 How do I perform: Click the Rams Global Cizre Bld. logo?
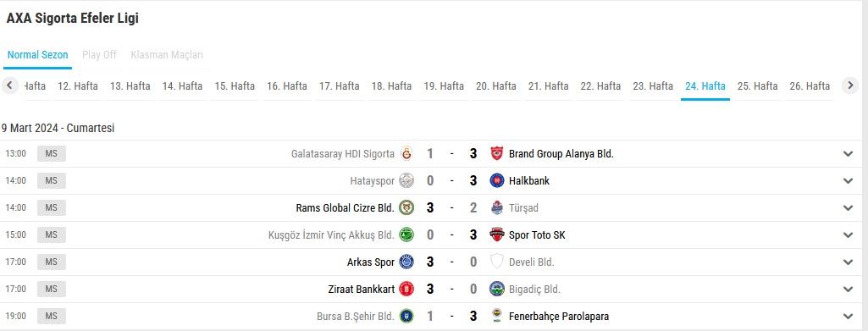point(406,207)
